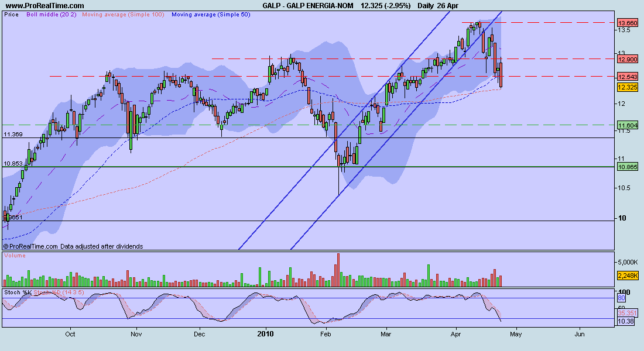Click the May date axis label

(516, 334)
